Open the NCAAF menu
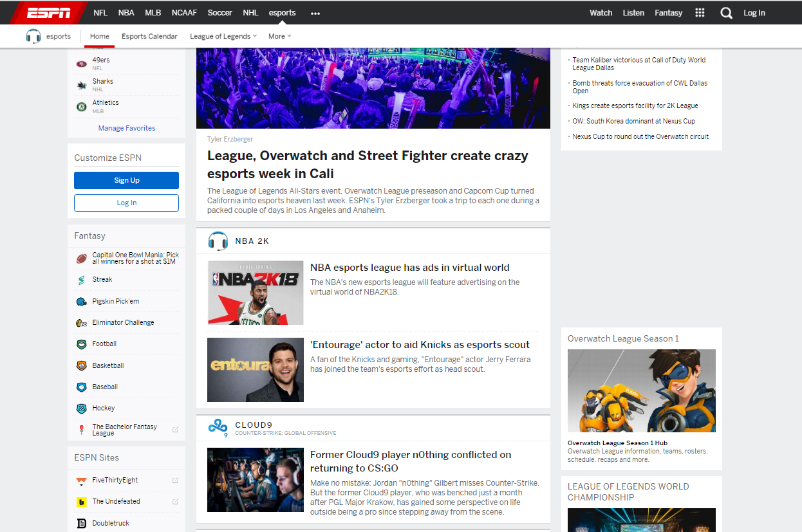802x532 pixels. point(185,13)
